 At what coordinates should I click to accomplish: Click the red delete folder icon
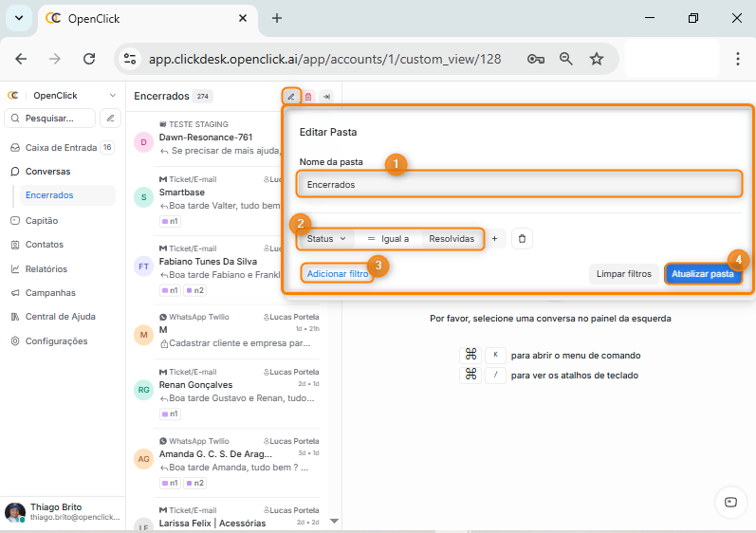(308, 97)
